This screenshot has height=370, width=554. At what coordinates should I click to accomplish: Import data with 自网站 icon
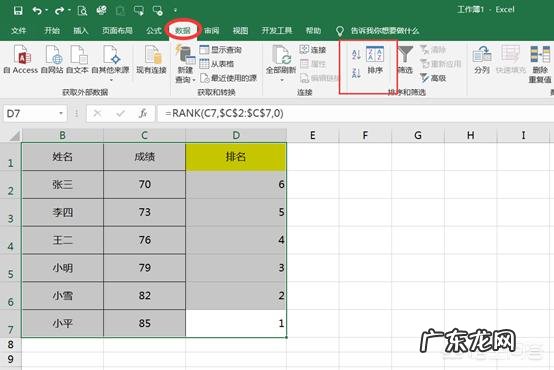click(52, 59)
